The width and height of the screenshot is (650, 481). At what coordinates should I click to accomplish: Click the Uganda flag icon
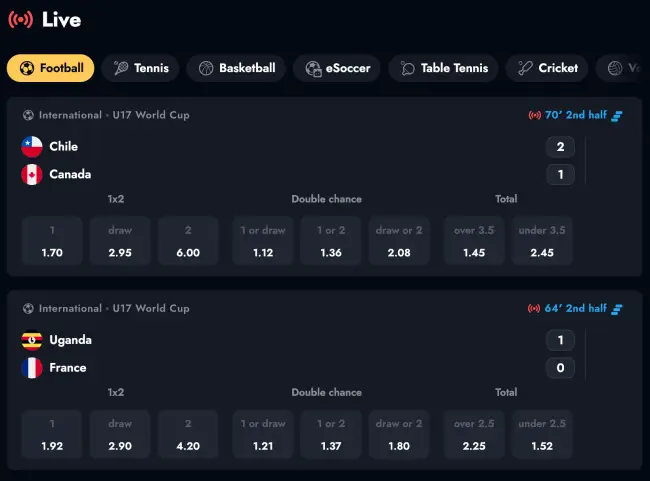[x=32, y=340]
